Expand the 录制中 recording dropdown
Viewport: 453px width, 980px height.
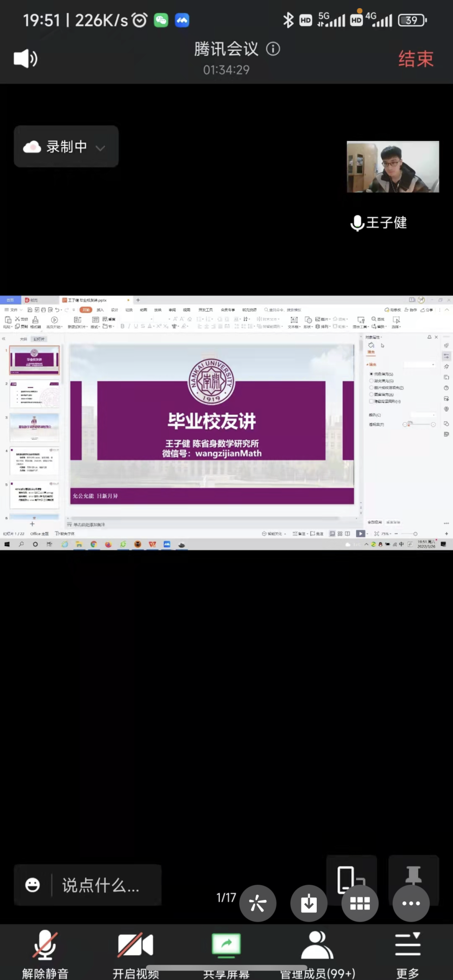[x=100, y=147]
